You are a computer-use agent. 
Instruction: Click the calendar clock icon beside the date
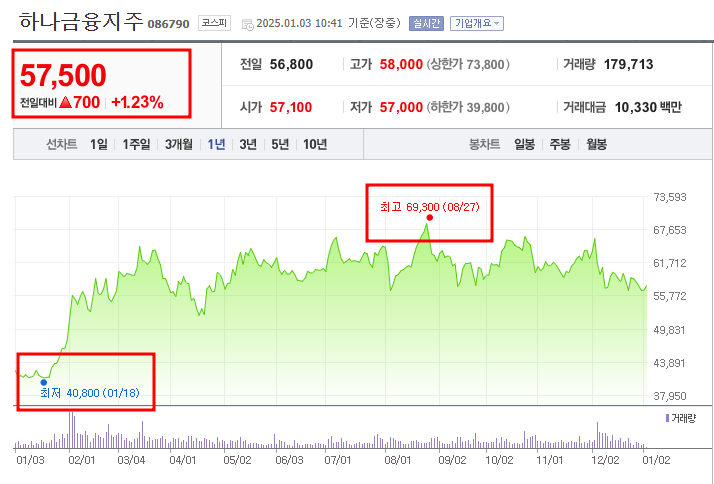247,24
